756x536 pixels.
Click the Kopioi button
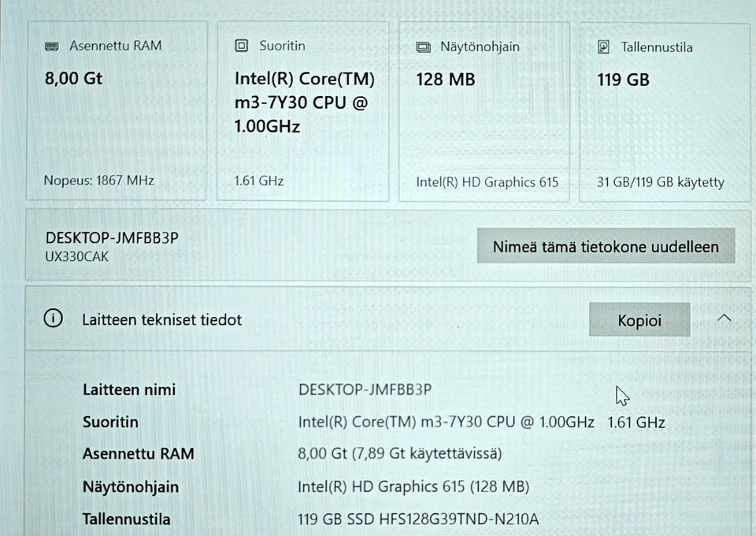point(639,320)
